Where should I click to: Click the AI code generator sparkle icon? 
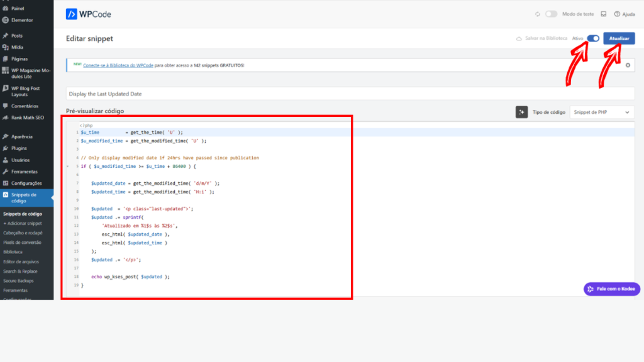(521, 112)
